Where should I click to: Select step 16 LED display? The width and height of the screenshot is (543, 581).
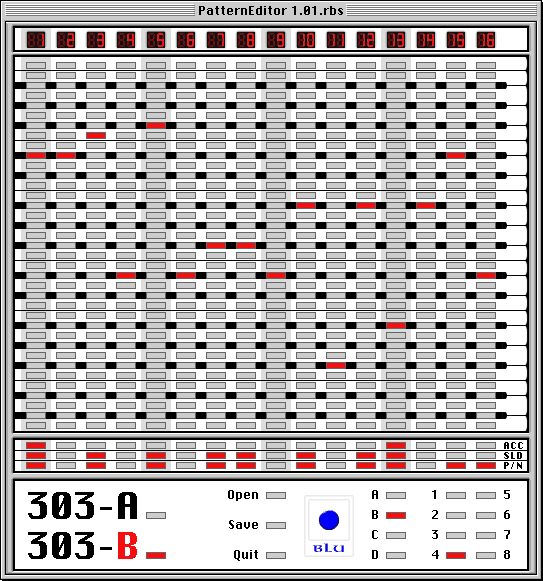[486, 40]
